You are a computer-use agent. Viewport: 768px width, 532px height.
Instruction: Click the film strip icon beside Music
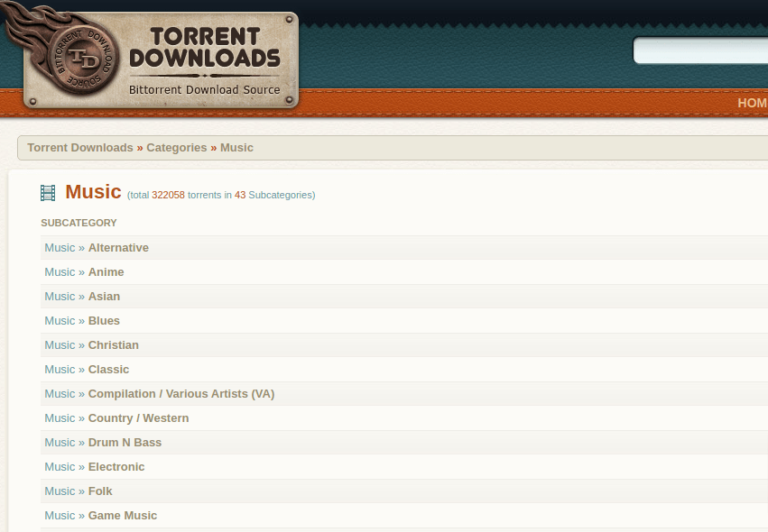click(x=48, y=193)
